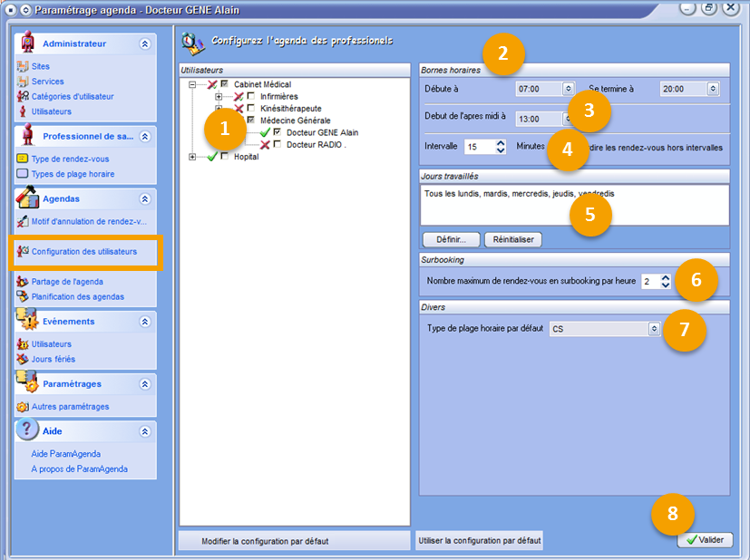Viewport: 750px width, 560px height.
Task: Click the Autres paramétrages gear icon
Action: coord(23,407)
